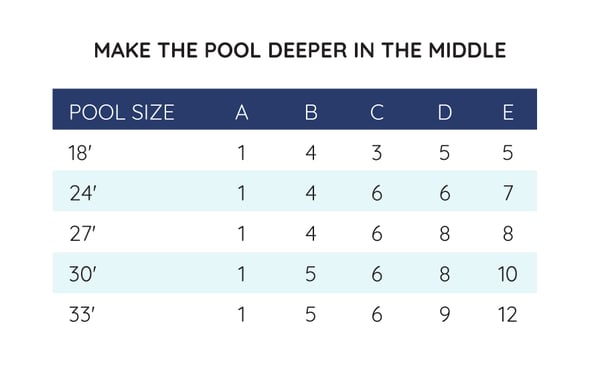Select the value 3 in the 18' row
The width and height of the screenshot is (600, 368).
377,153
